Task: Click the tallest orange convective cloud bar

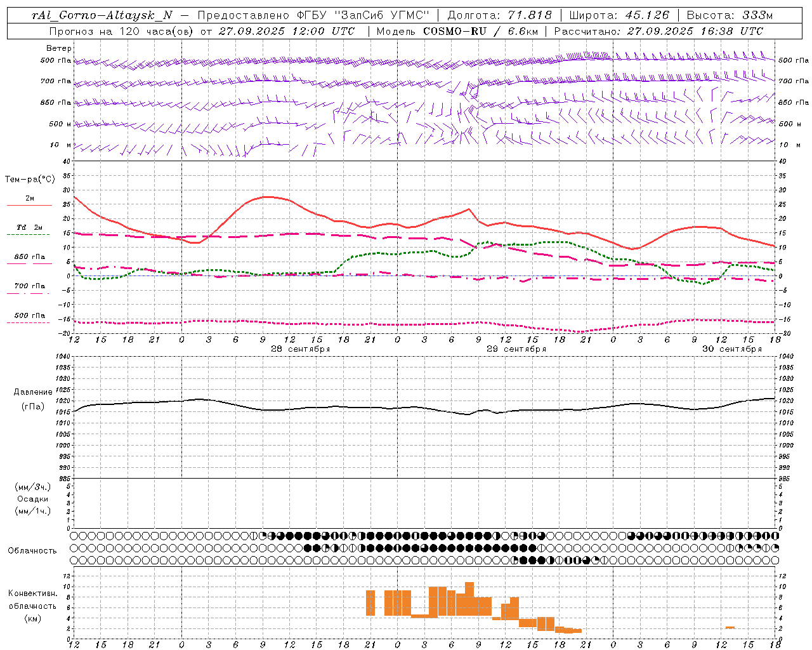Action: [x=469, y=599]
